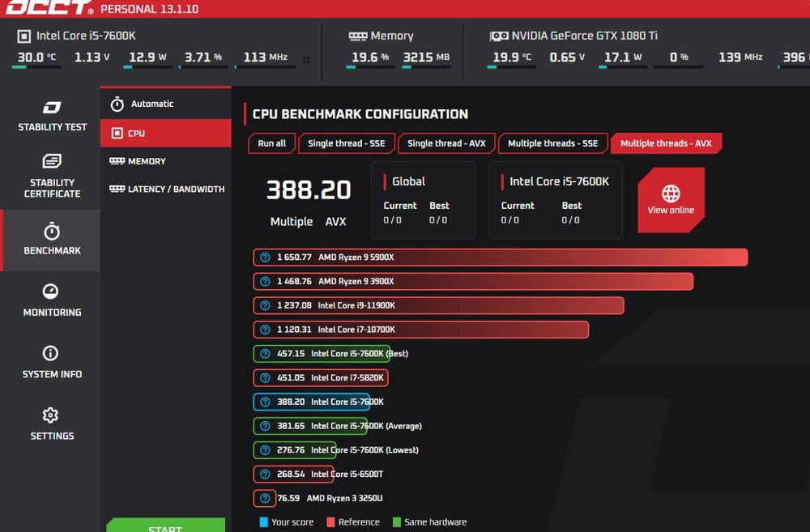
Task: Open the Settings gear section
Action: tap(52, 424)
